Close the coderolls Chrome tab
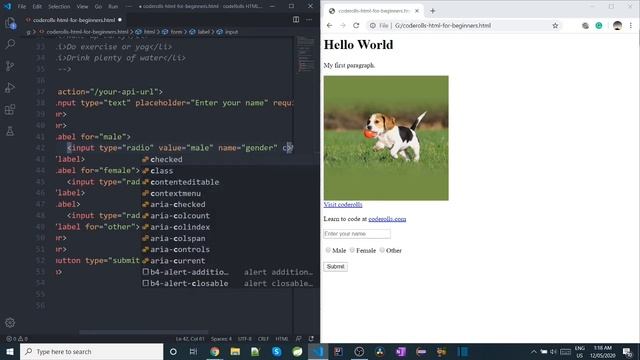This screenshot has width=640, height=360. coord(417,11)
